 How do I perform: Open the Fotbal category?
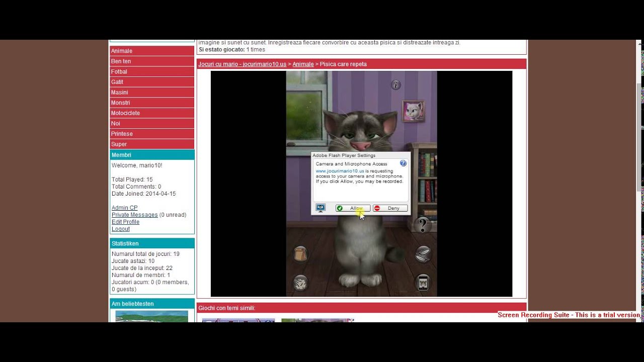(152, 72)
